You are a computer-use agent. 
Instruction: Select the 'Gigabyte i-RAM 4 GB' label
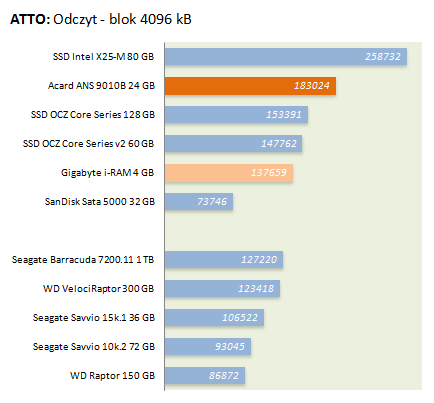point(107,173)
